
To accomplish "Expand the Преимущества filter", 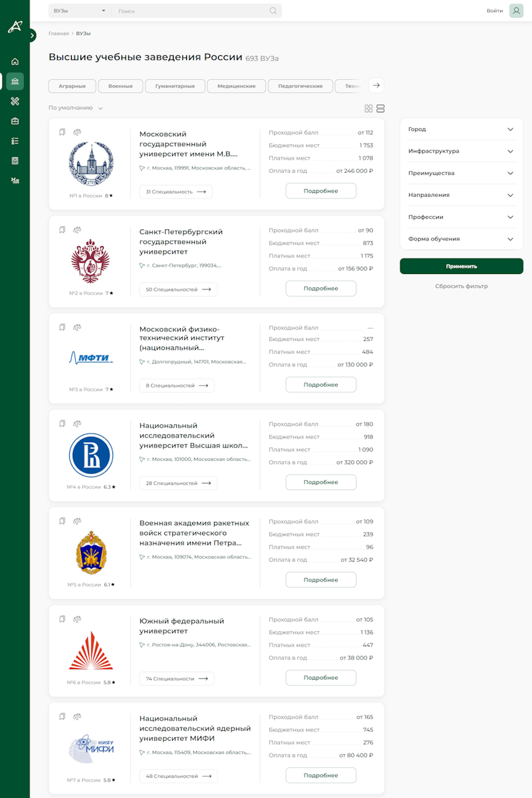I will 462,174.
